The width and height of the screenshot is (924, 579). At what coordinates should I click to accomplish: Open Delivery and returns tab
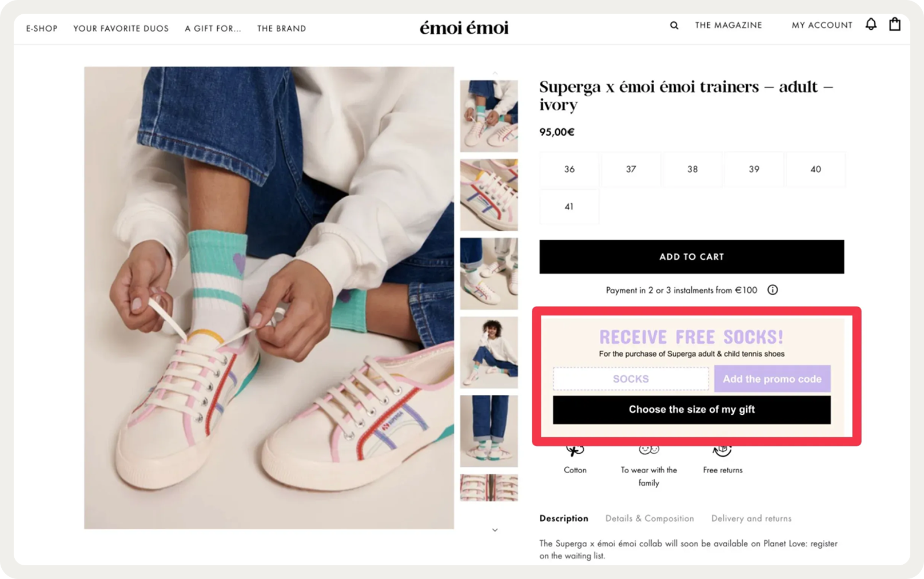tap(751, 518)
